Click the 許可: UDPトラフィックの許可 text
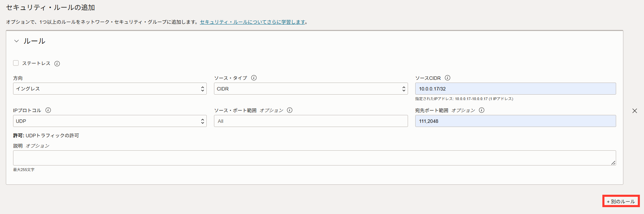Screen dimensions: 644x214 [x=46, y=136]
